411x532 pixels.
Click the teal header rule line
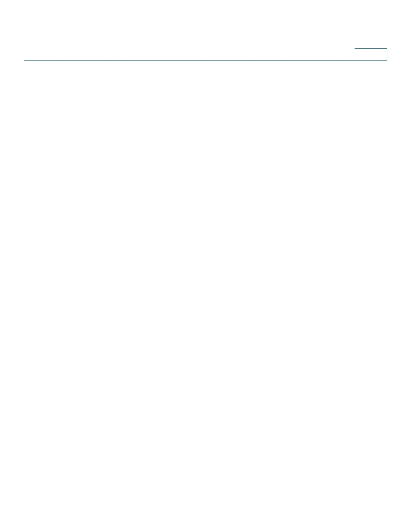pyautogui.click(x=205, y=60)
